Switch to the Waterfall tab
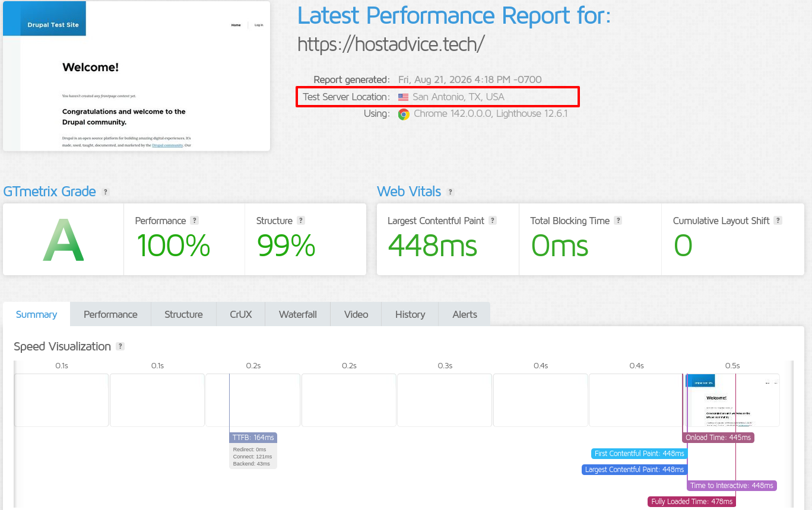Viewport: 812px width, 510px height. click(298, 314)
